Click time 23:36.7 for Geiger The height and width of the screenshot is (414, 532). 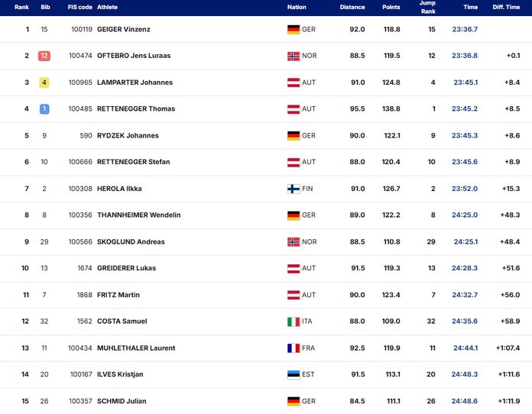(x=465, y=30)
